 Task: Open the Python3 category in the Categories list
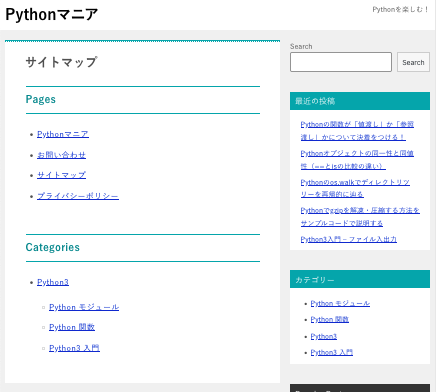click(53, 282)
